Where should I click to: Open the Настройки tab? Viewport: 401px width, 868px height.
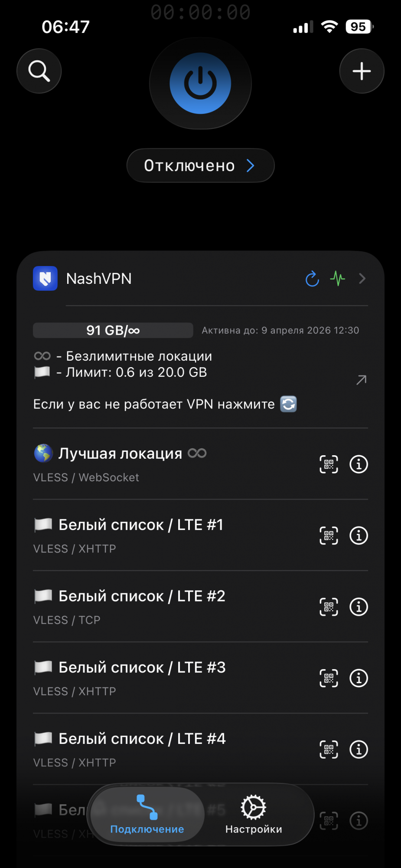[254, 815]
